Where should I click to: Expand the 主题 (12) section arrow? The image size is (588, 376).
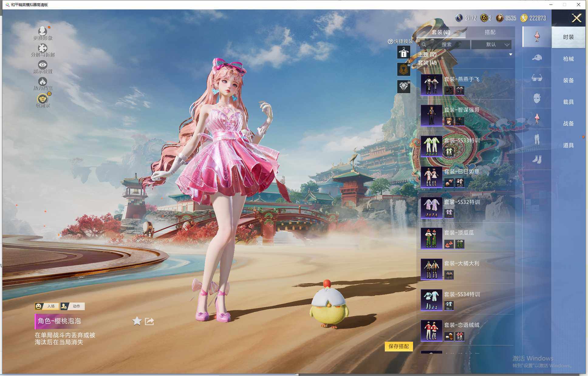click(511, 55)
